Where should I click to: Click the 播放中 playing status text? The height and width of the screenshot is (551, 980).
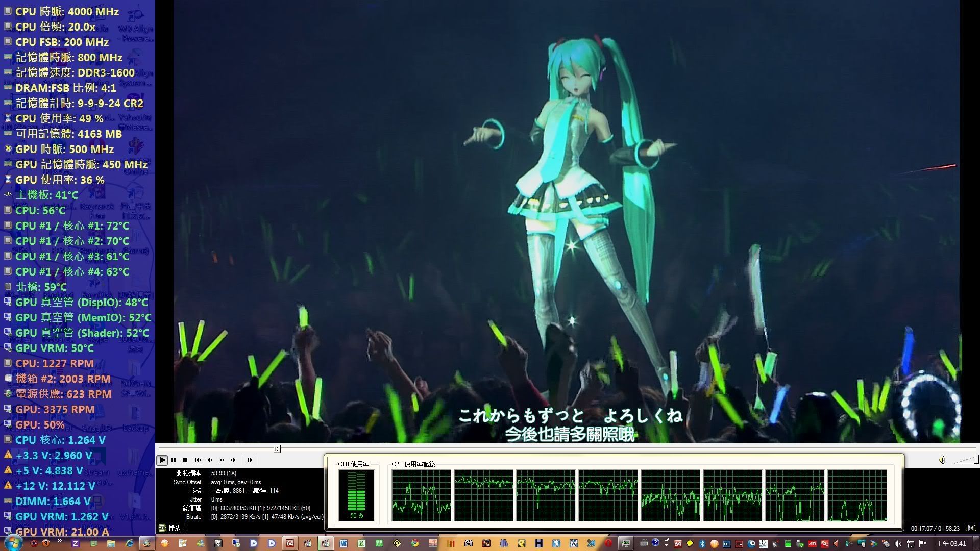point(178,529)
